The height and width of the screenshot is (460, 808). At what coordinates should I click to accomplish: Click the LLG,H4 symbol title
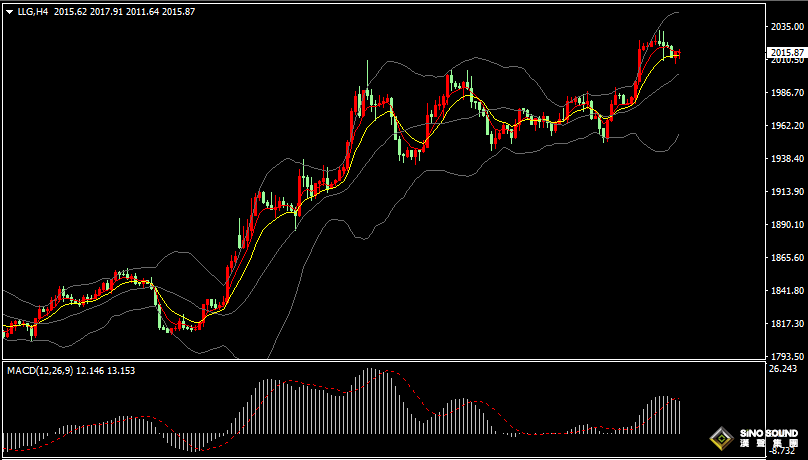point(33,12)
